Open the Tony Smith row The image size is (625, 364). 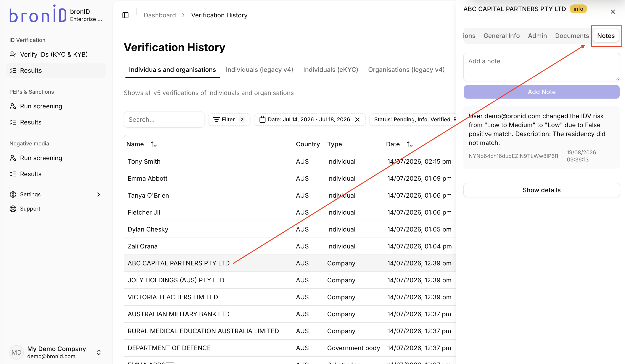(x=290, y=161)
